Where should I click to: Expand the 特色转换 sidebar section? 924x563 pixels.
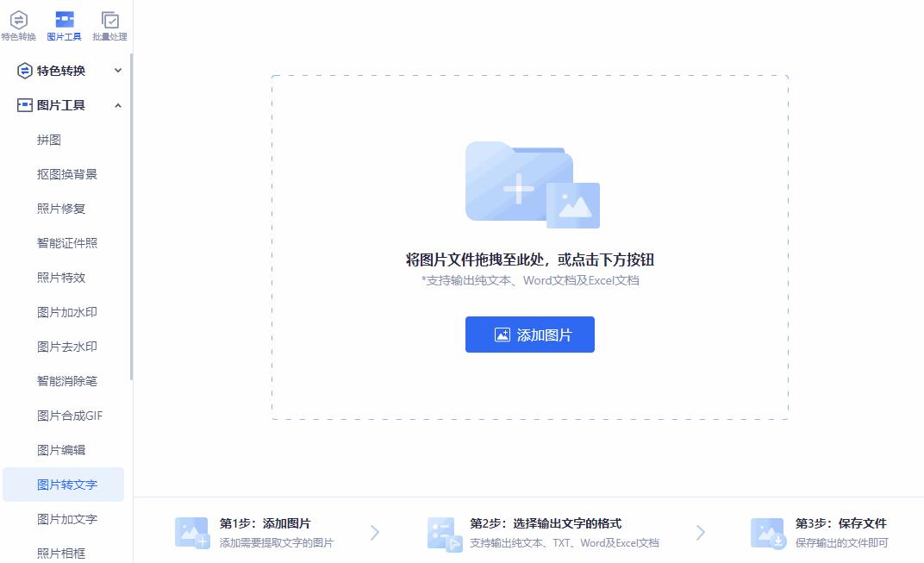[118, 70]
